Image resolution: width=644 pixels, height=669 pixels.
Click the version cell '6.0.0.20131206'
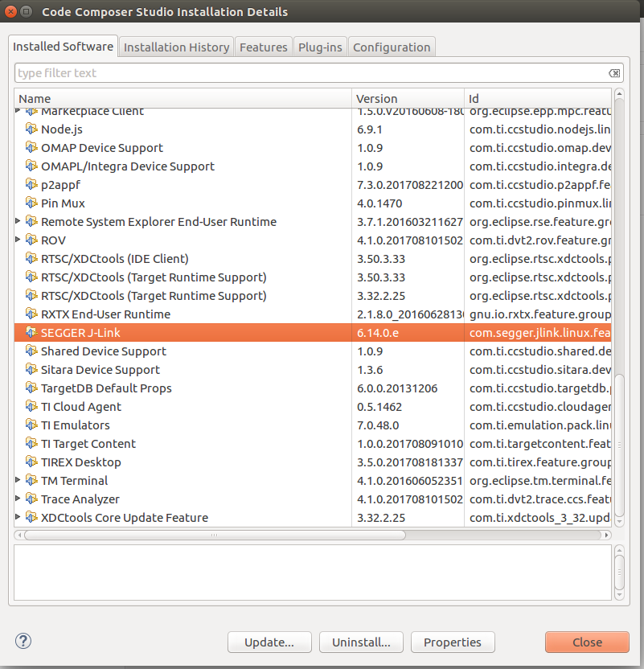397,388
